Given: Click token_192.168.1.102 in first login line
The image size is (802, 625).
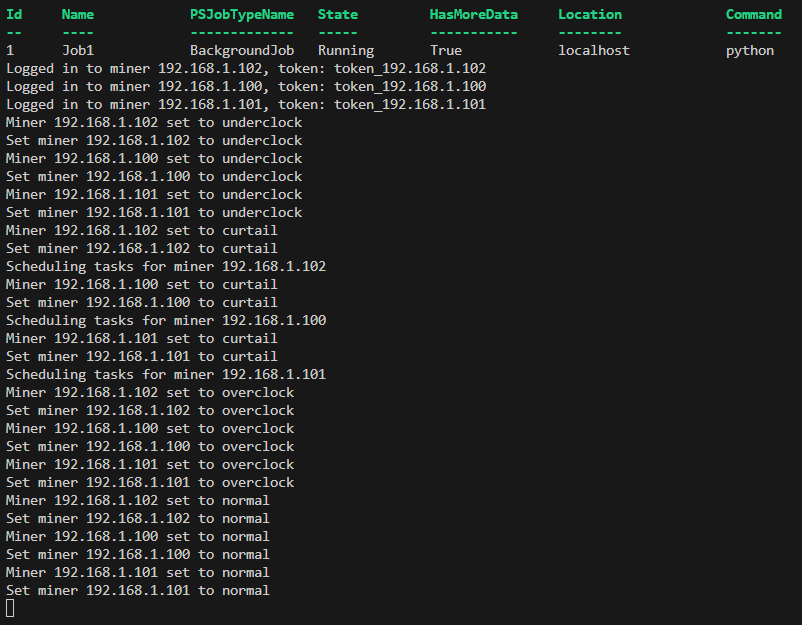Looking at the screenshot, I should (x=410, y=68).
